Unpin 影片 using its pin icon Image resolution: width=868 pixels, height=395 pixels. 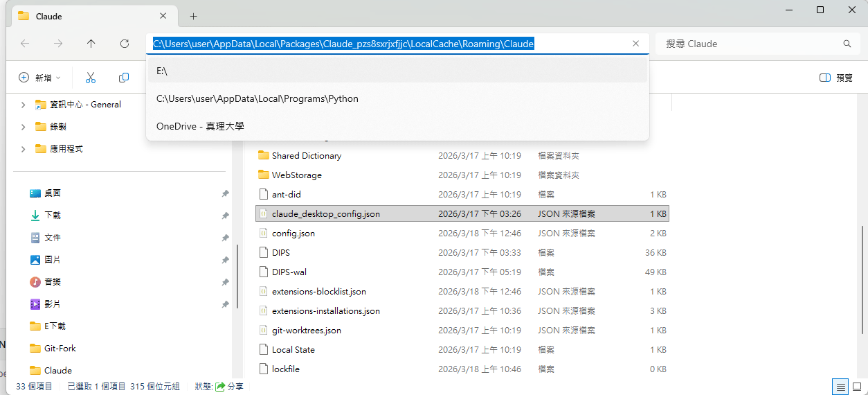coord(225,305)
